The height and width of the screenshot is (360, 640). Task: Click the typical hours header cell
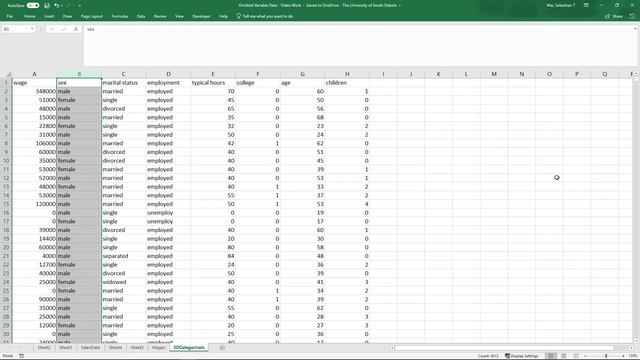point(213,83)
